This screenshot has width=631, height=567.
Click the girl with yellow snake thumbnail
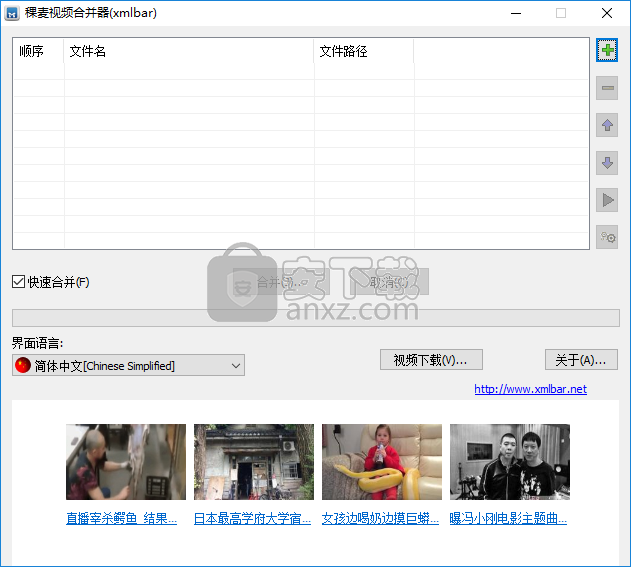click(x=382, y=462)
